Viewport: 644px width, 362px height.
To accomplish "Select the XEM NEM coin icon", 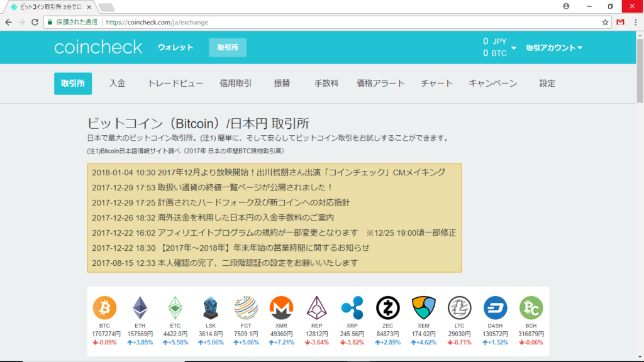I will point(423,307).
